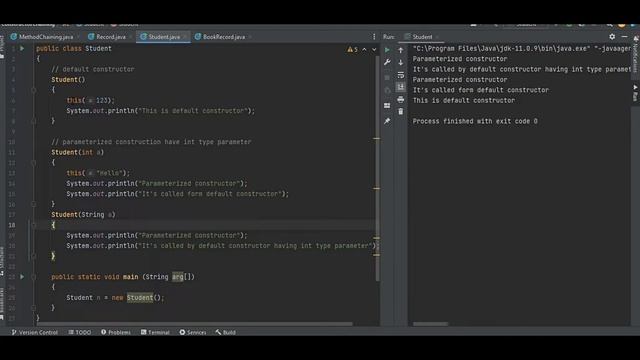Click the warnings indicator in editor
640x360 pixels.
[352, 49]
